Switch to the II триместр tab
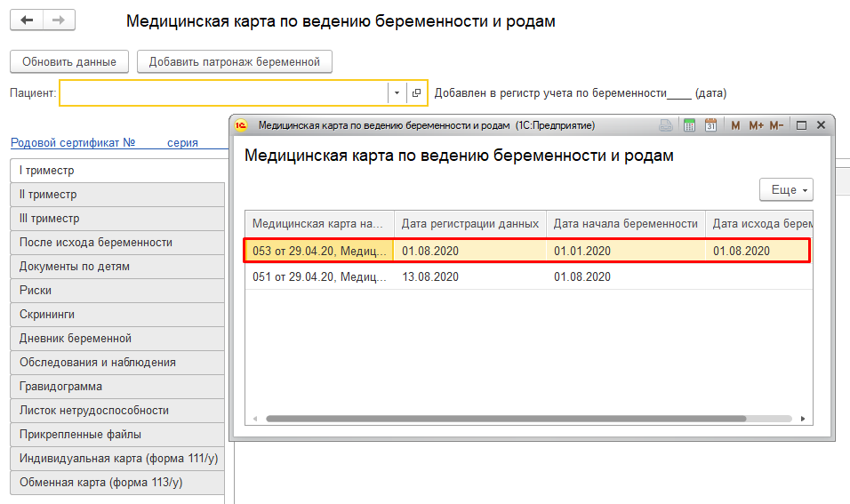The image size is (850, 504). (116, 195)
